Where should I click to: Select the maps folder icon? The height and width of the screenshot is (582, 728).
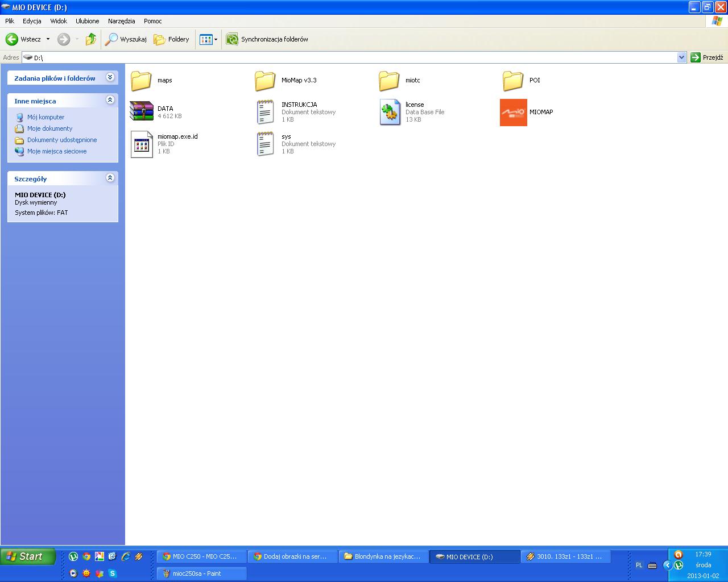(x=141, y=81)
